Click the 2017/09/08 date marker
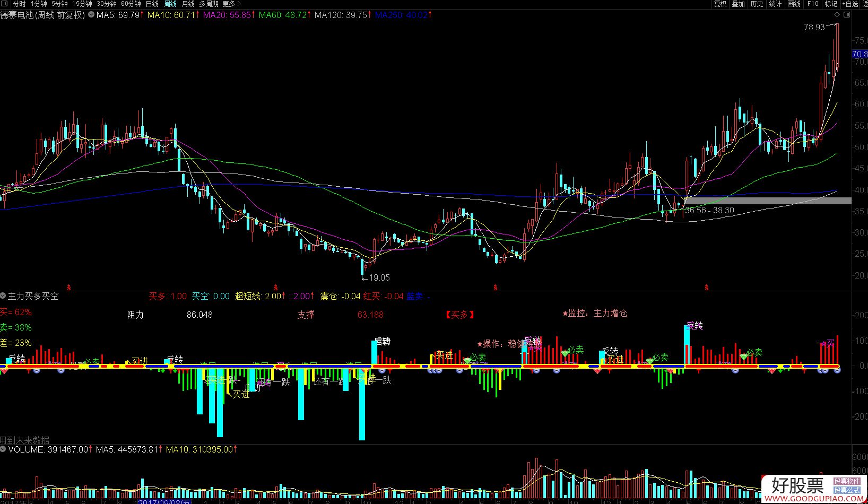Screen dimensions: 868x504 (164, 501)
